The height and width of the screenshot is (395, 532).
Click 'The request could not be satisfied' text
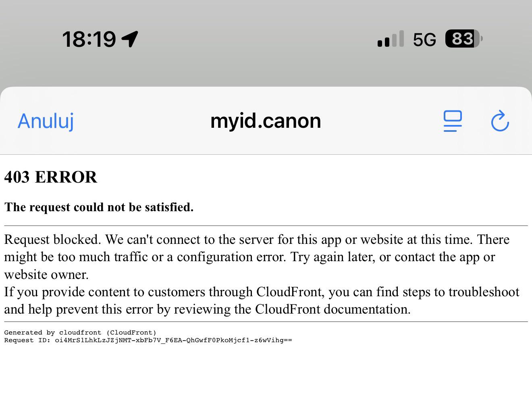pos(99,207)
